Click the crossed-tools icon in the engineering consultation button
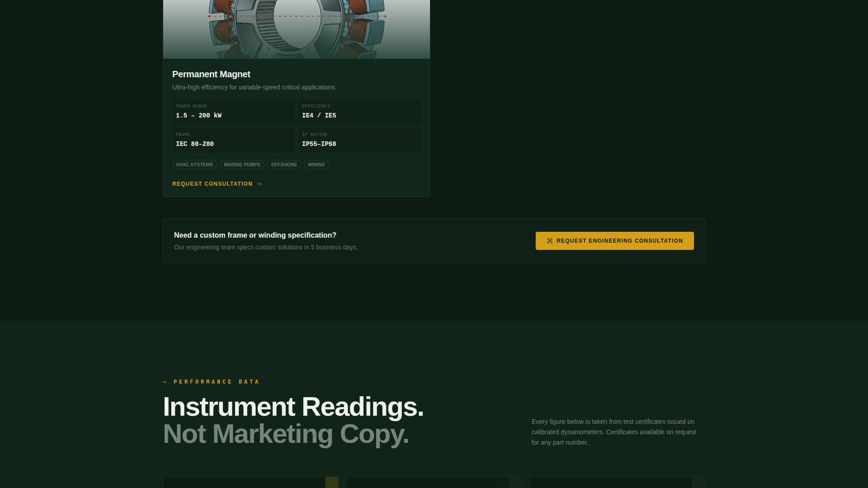The height and width of the screenshot is (488, 868). pos(550,241)
